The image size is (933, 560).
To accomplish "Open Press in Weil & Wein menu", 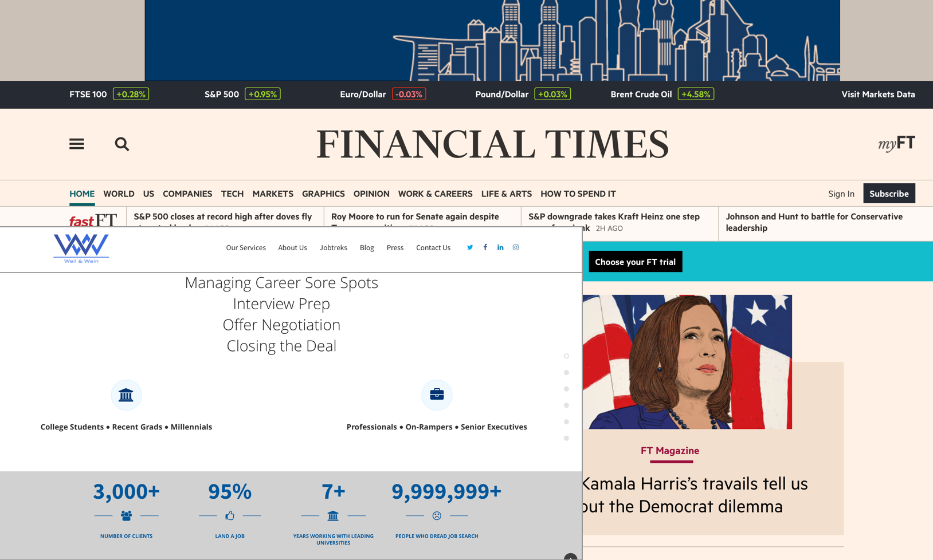I will click(395, 247).
